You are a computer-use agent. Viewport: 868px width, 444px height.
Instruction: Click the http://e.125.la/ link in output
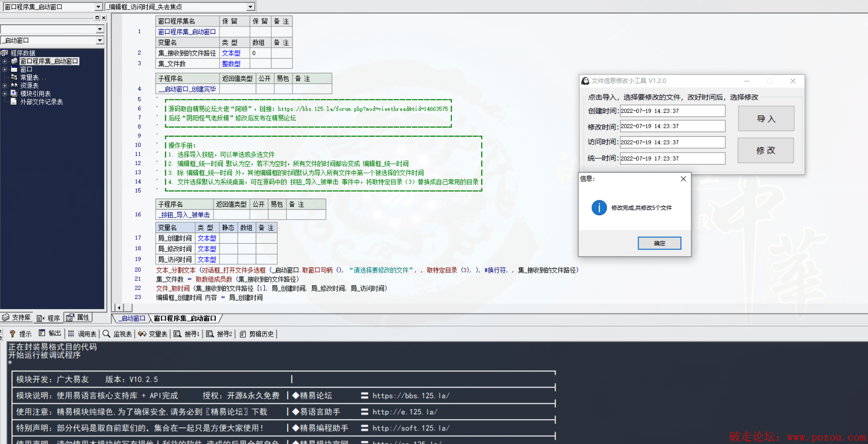click(x=405, y=412)
